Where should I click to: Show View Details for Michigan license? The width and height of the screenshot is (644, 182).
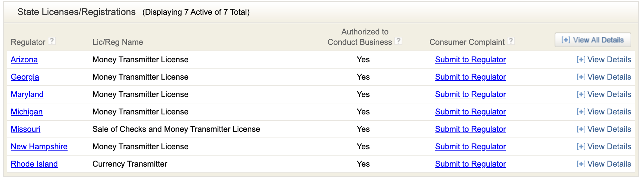(604, 112)
